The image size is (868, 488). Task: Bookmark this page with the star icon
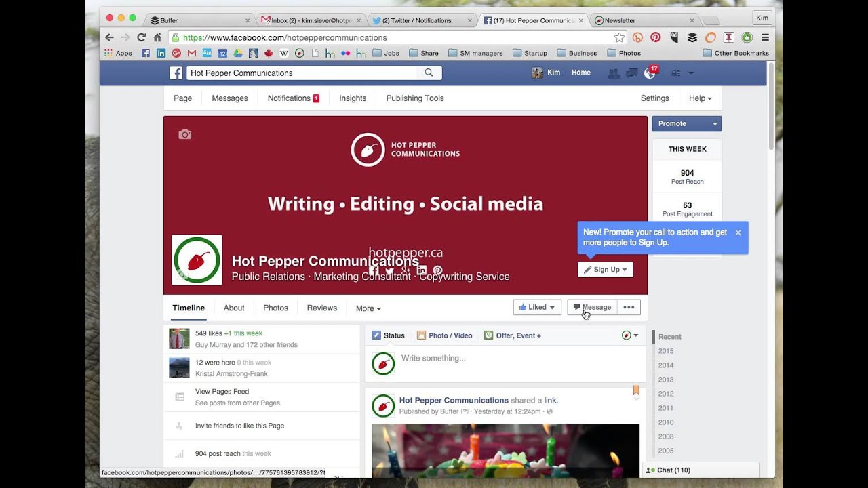[x=619, y=37]
